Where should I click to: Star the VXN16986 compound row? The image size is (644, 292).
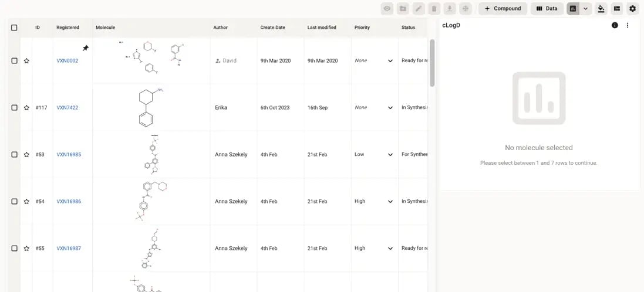tap(26, 202)
